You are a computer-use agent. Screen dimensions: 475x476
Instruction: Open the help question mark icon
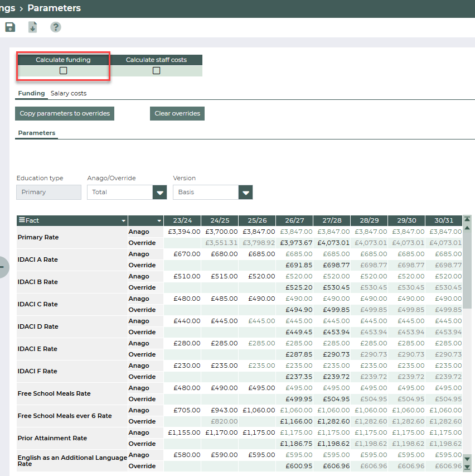pos(56,27)
